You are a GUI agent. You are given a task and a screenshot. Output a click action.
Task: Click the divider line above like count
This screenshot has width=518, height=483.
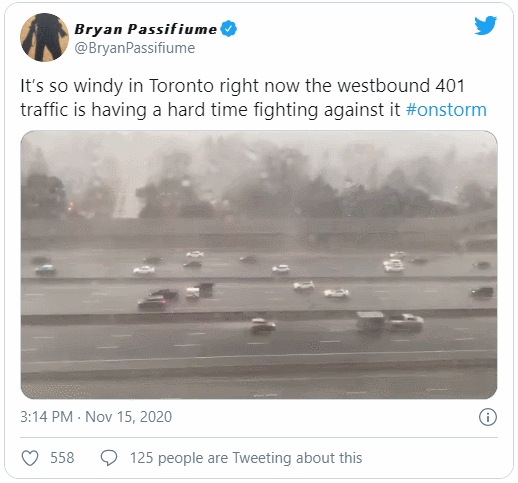point(259,437)
